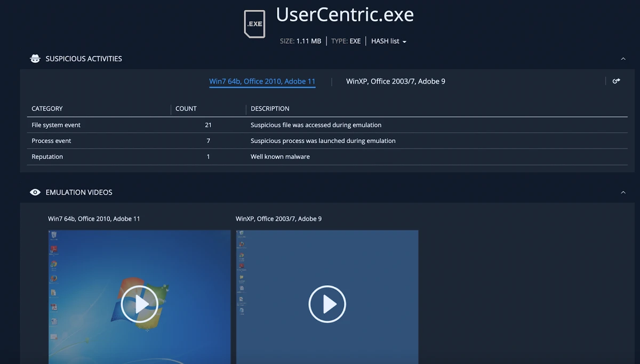Viewport: 640px width, 364px height.
Task: Play the Win7 64b emulation video
Action: click(x=139, y=304)
